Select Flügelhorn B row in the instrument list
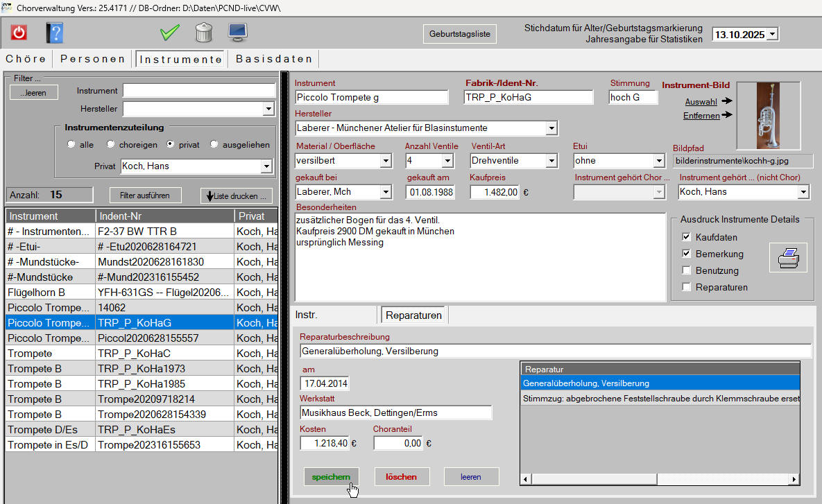The width and height of the screenshot is (822, 504). tap(49, 292)
